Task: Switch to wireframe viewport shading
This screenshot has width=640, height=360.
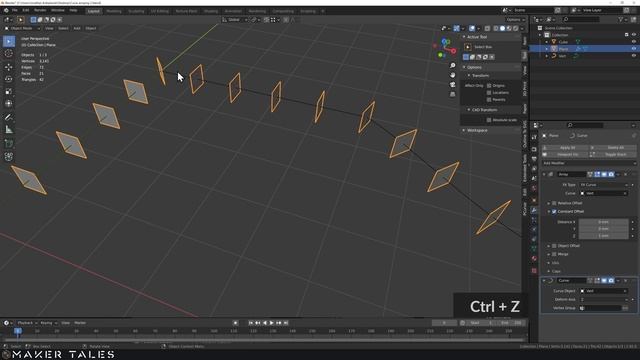Action: coord(496,29)
